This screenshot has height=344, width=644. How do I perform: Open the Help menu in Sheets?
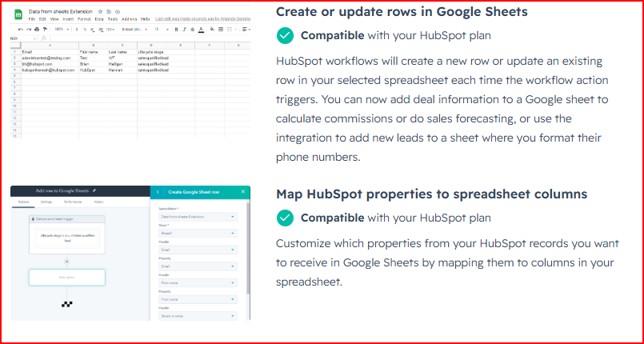tap(146, 19)
